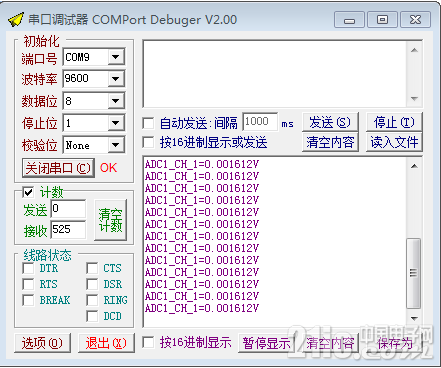Click up arrow of receive log scrollbar
441x368 pixels.
pyautogui.click(x=414, y=166)
